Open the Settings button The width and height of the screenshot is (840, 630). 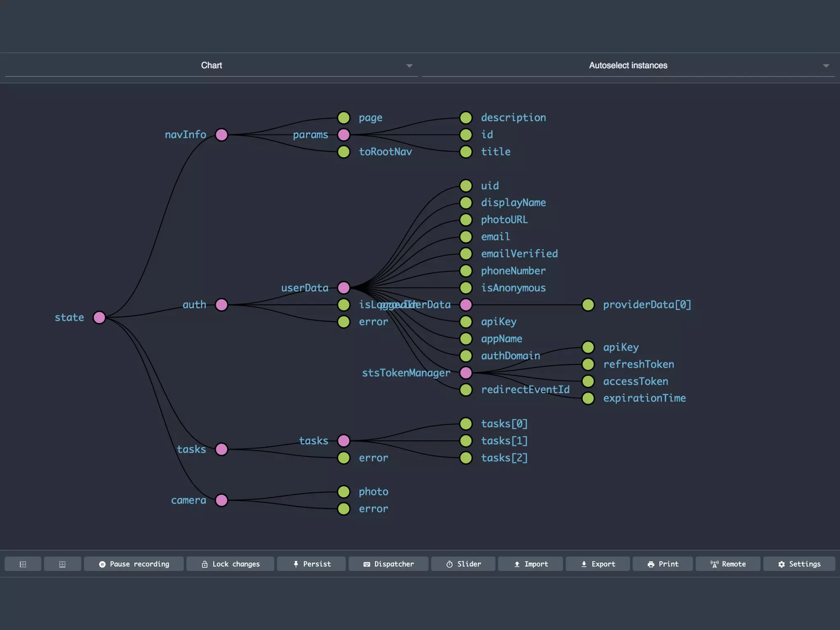tap(799, 564)
